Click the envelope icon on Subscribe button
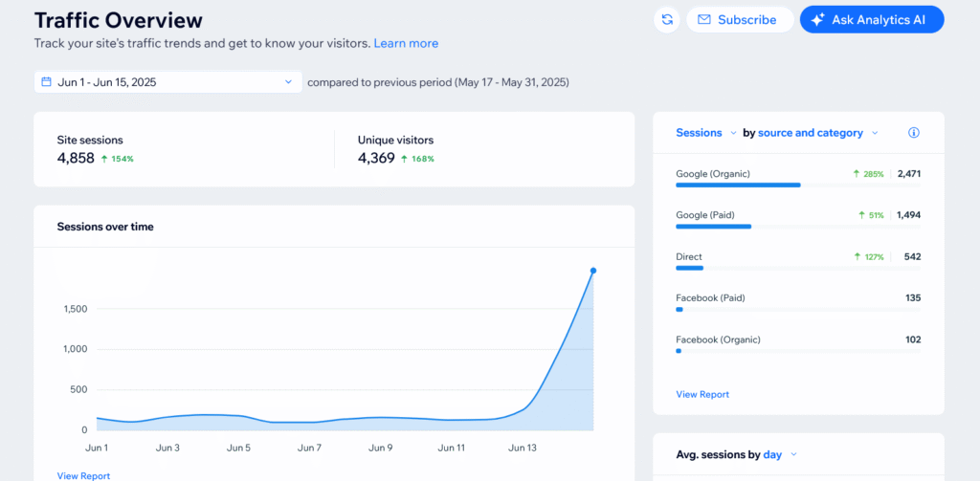980x481 pixels. tap(704, 19)
